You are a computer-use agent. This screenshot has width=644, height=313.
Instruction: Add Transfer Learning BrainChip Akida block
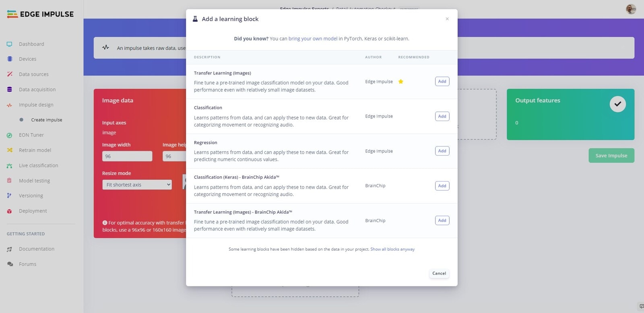pyautogui.click(x=442, y=220)
